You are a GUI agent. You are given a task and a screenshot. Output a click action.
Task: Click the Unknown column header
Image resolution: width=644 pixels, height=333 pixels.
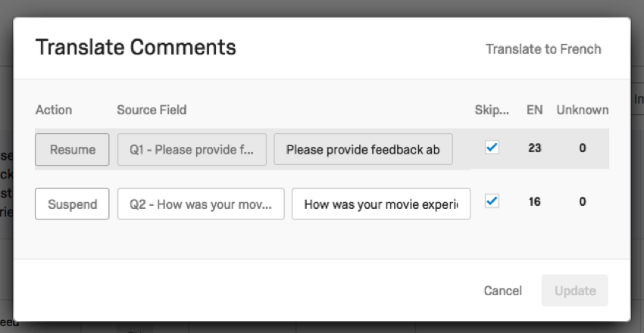point(583,110)
